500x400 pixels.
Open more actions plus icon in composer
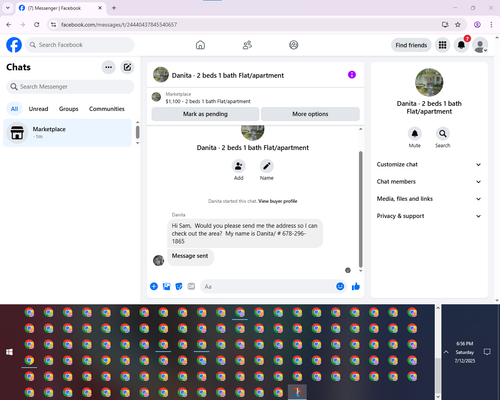(154, 286)
